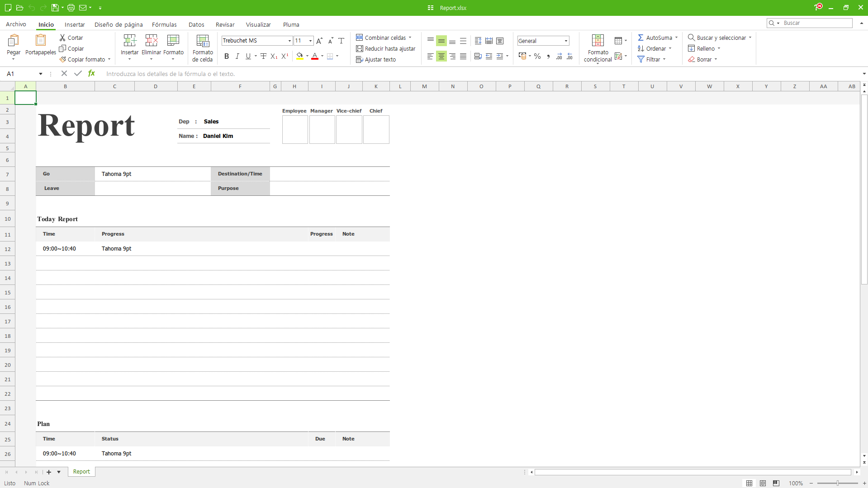This screenshot has width=868, height=488.
Task: Decrease the font size
Action: [331, 41]
